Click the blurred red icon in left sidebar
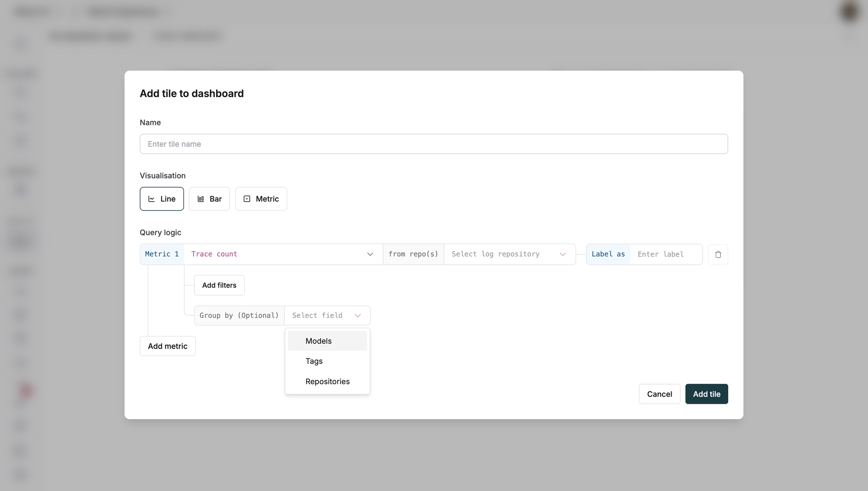 (26, 391)
